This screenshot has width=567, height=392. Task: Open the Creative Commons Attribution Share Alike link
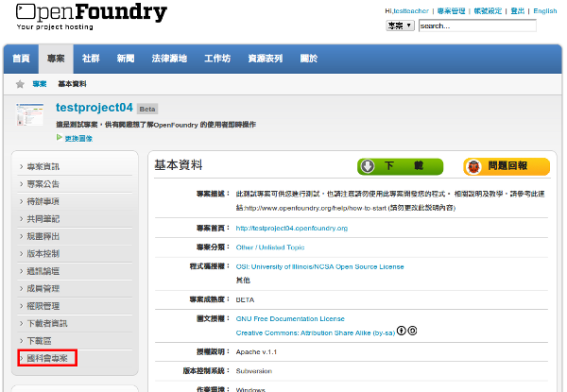coord(316,333)
